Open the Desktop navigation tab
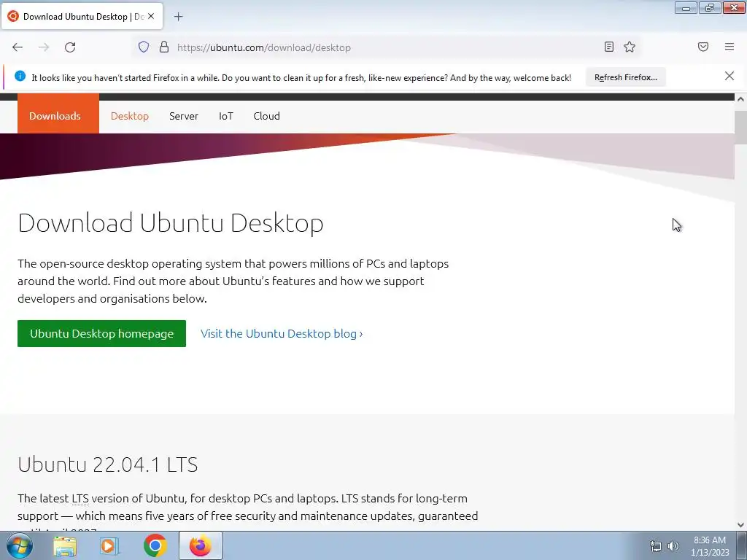Viewport: 747px width, 560px height. (x=130, y=116)
